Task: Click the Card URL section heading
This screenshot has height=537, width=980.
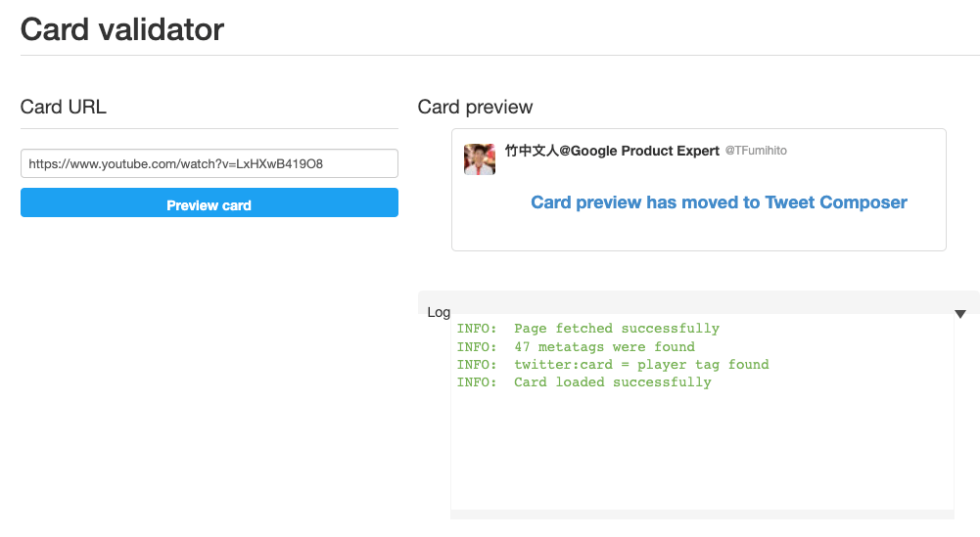Action: pos(63,107)
